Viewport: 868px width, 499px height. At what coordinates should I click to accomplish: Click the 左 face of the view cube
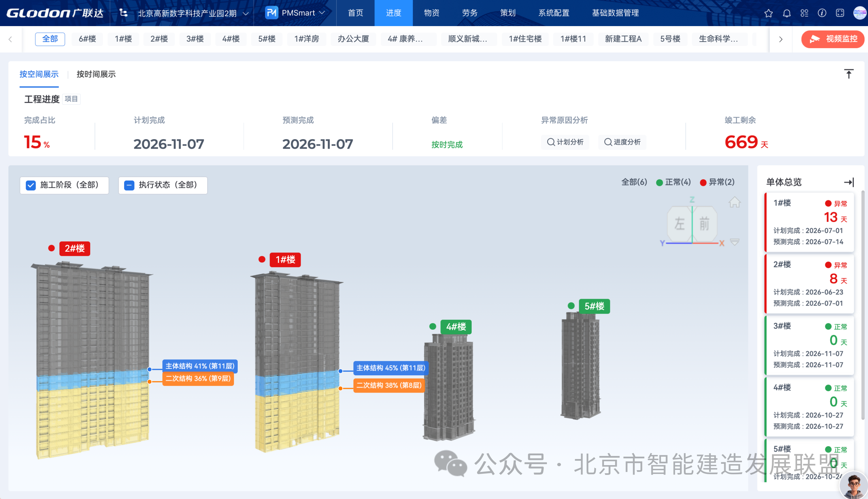679,224
